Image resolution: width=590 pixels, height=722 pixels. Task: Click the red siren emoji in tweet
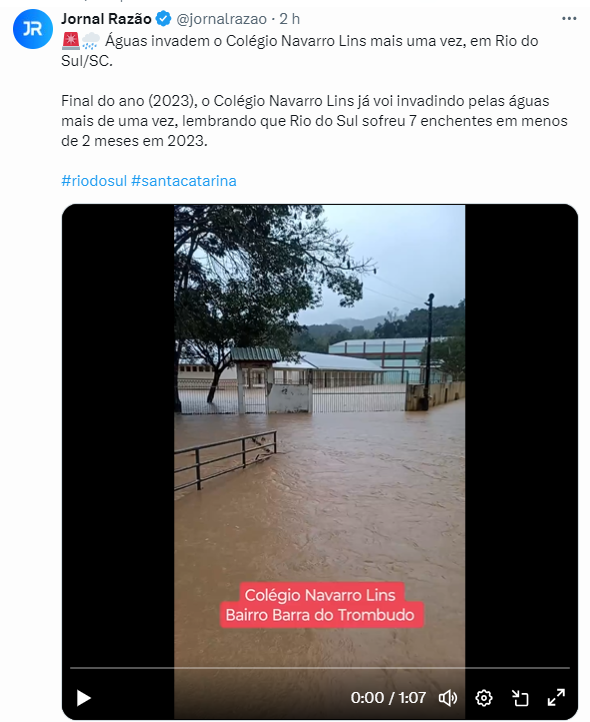(x=70, y=41)
